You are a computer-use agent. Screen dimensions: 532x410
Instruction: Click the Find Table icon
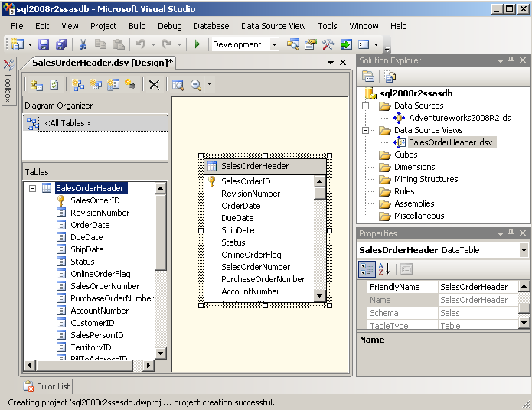click(x=178, y=84)
